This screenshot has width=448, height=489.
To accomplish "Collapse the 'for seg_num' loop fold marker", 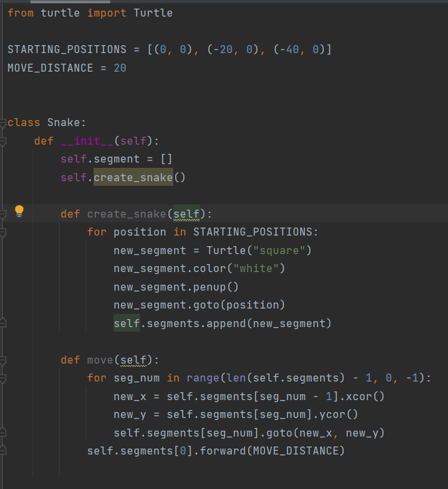I will 3,379.
